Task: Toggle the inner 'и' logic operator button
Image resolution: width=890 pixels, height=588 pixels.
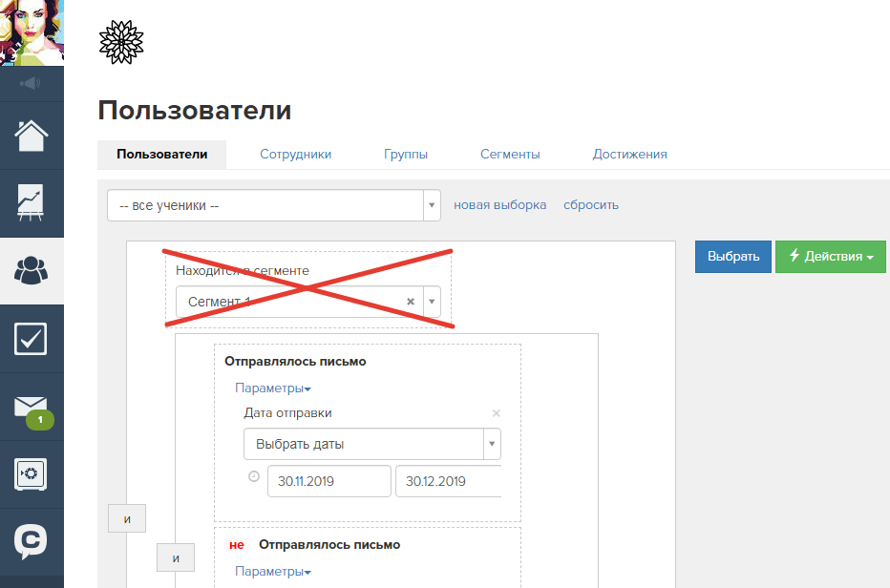Action: 176,557
